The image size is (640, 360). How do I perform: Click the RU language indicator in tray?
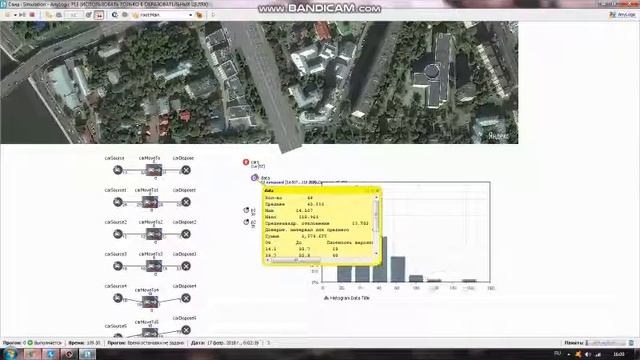[557, 353]
